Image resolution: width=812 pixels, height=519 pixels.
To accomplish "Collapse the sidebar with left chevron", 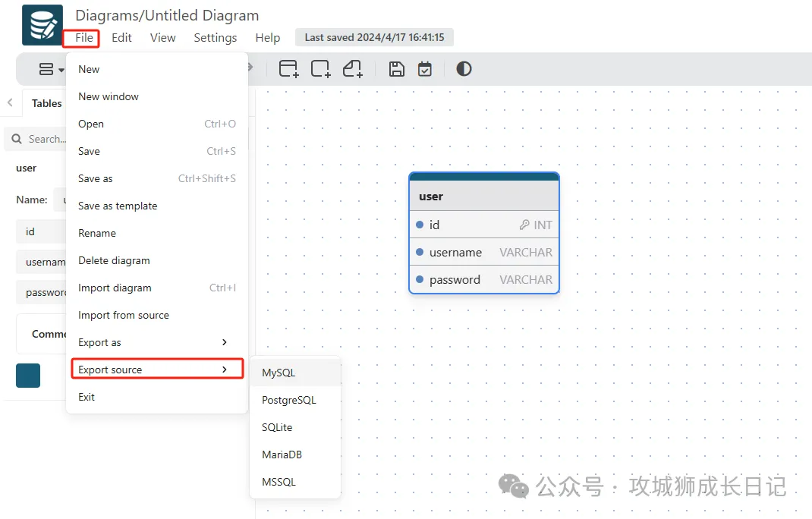I will point(10,103).
